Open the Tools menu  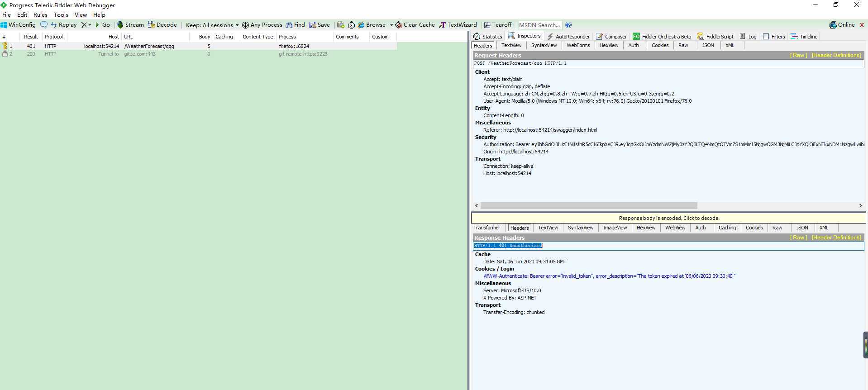coord(61,14)
